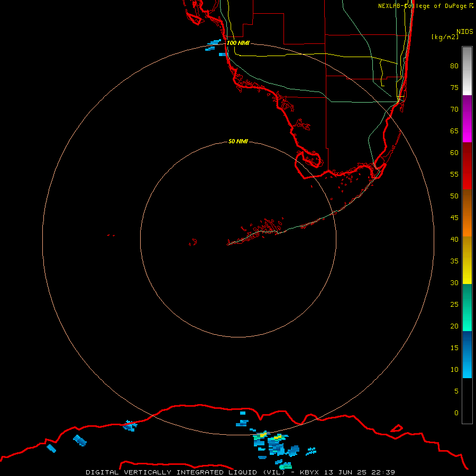Click the 50 value on the VIL scale
The height and width of the screenshot is (476, 476).
point(454,196)
